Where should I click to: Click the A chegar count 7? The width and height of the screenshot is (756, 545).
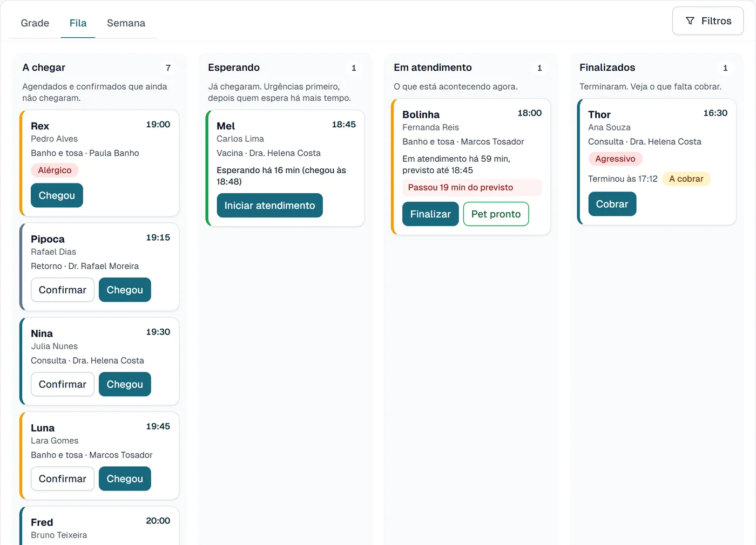tap(168, 68)
